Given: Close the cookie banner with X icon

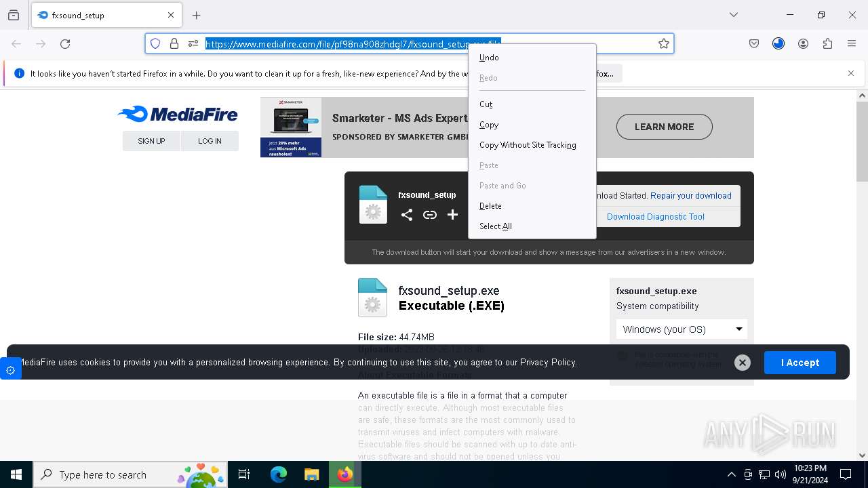Looking at the screenshot, I should tap(743, 363).
